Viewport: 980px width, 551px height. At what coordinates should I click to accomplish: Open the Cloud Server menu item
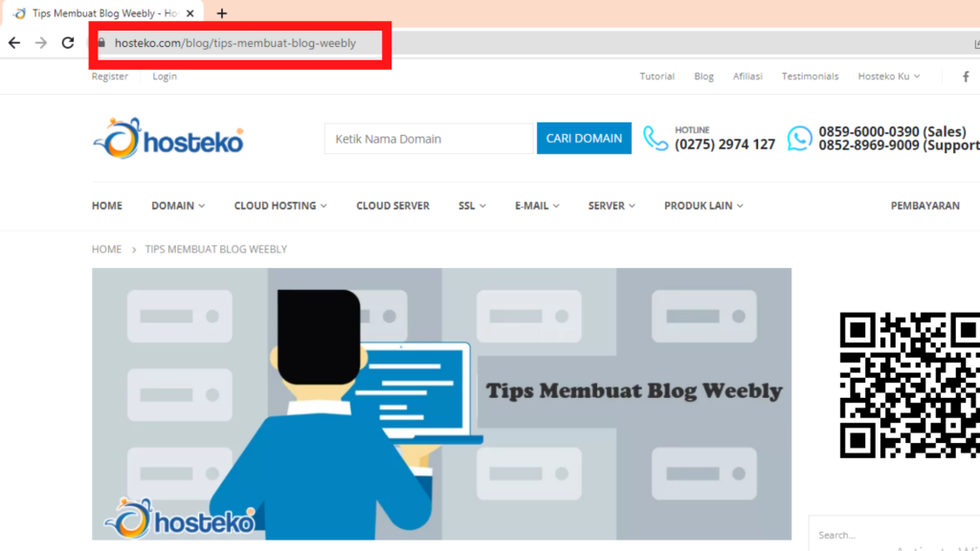(392, 206)
